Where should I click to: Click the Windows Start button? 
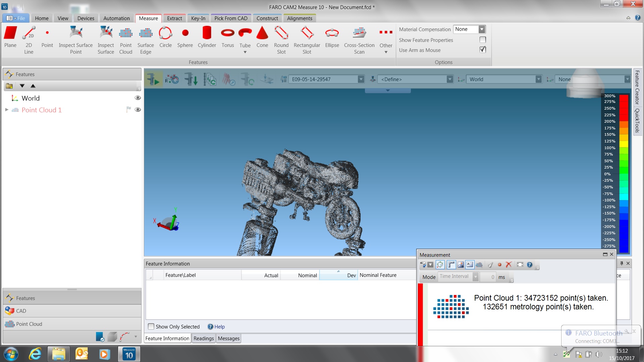11,354
